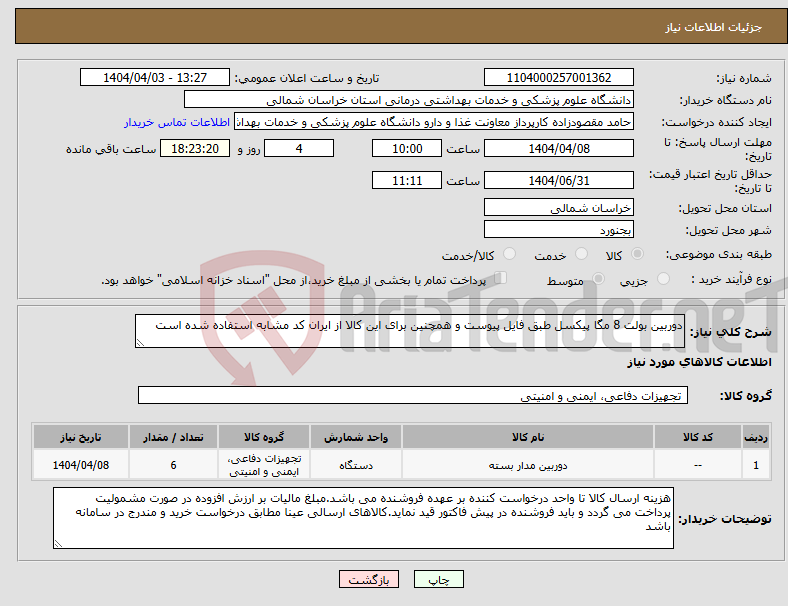
Task: Click the ردیف column header
Action: 755,437
